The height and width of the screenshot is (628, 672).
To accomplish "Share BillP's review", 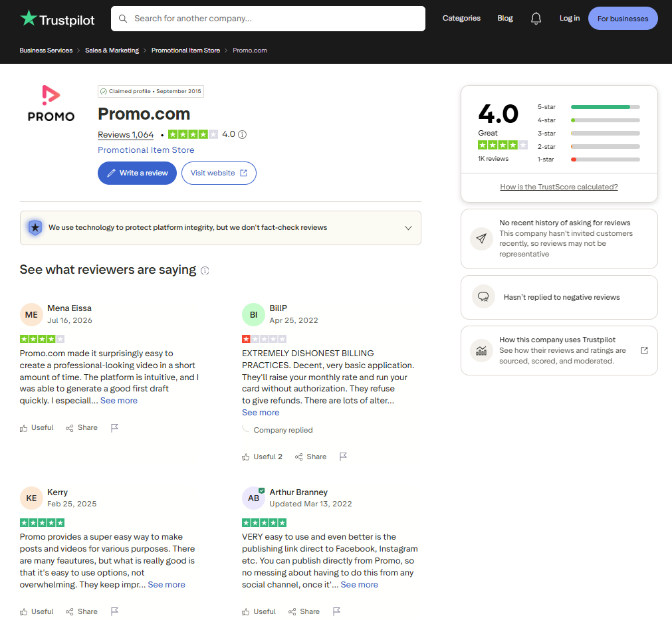I will pos(310,457).
